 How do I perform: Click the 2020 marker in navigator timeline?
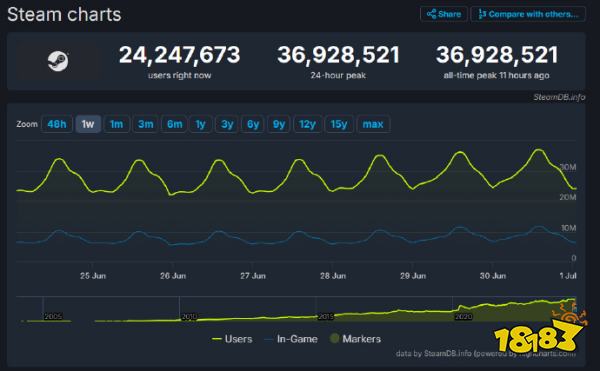(x=463, y=317)
